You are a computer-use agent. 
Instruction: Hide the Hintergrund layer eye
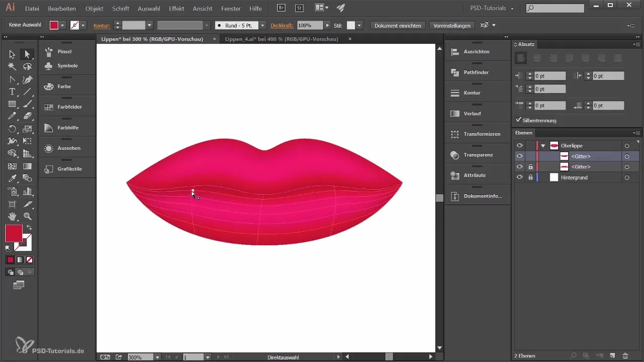click(x=520, y=177)
